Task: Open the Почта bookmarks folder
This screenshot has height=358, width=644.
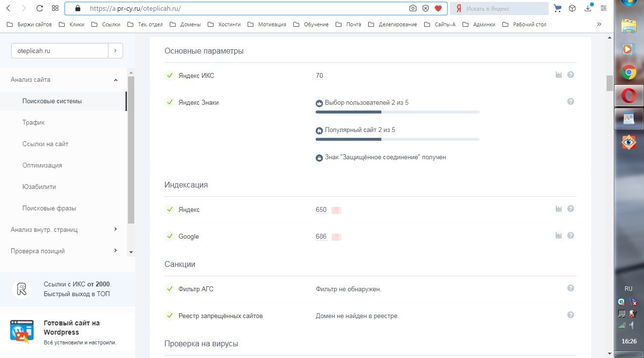Action: pos(348,24)
